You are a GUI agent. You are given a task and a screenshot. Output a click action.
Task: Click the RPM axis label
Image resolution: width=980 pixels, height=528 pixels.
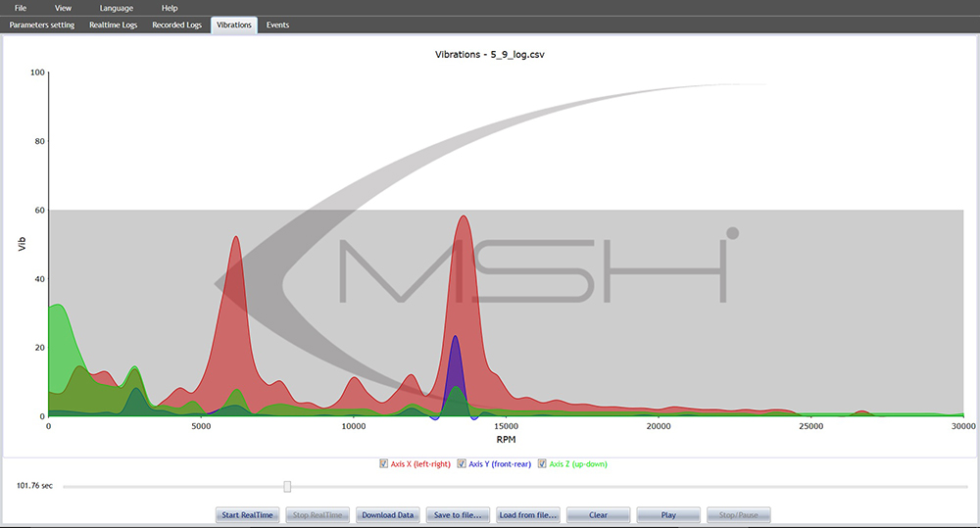tap(506, 439)
